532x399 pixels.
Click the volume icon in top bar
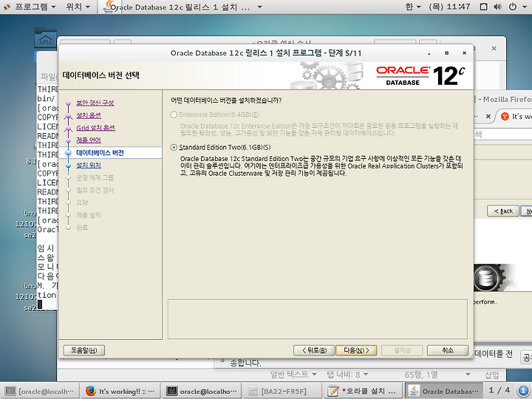(497, 7)
